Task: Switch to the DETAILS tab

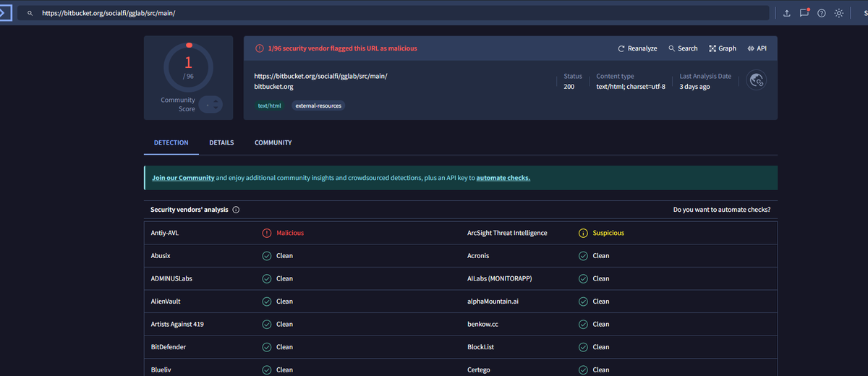Action: (221, 142)
